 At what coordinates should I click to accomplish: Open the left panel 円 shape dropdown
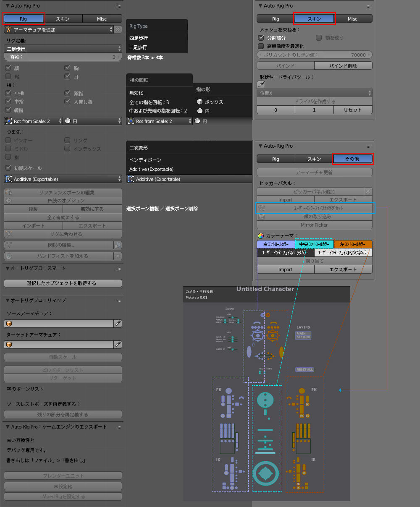92,121
